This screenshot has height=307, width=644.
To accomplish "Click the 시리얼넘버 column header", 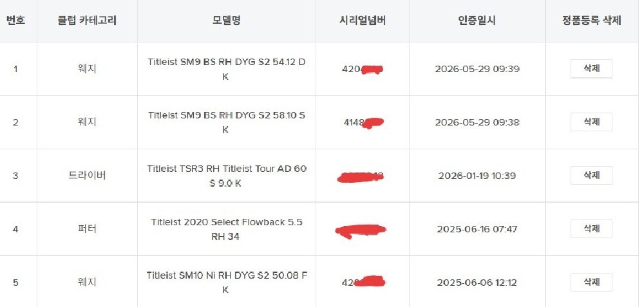I will pos(362,21).
